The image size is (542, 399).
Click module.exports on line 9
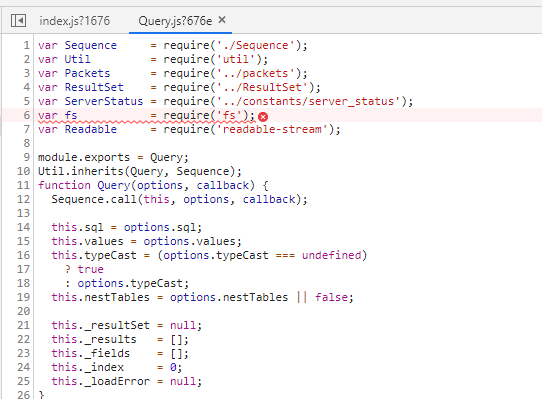[x=84, y=157]
